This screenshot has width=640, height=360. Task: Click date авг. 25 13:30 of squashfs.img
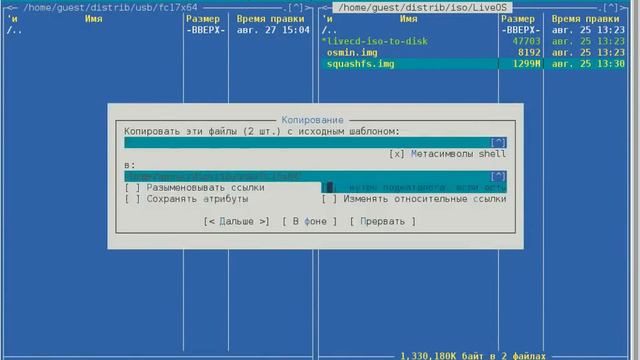588,64
